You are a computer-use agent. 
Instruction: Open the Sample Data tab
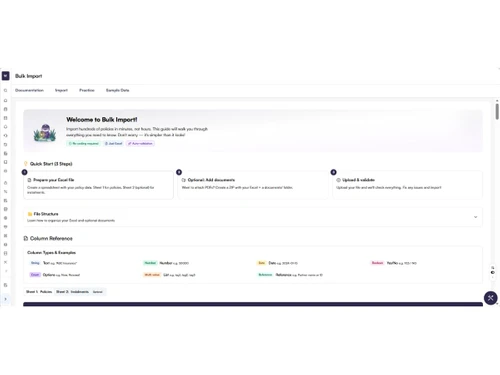pos(117,90)
